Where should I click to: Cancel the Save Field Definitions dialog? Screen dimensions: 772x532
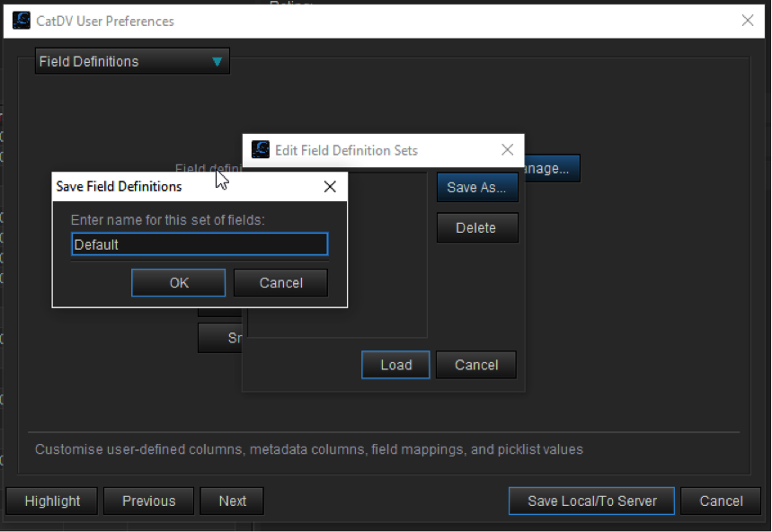[280, 282]
